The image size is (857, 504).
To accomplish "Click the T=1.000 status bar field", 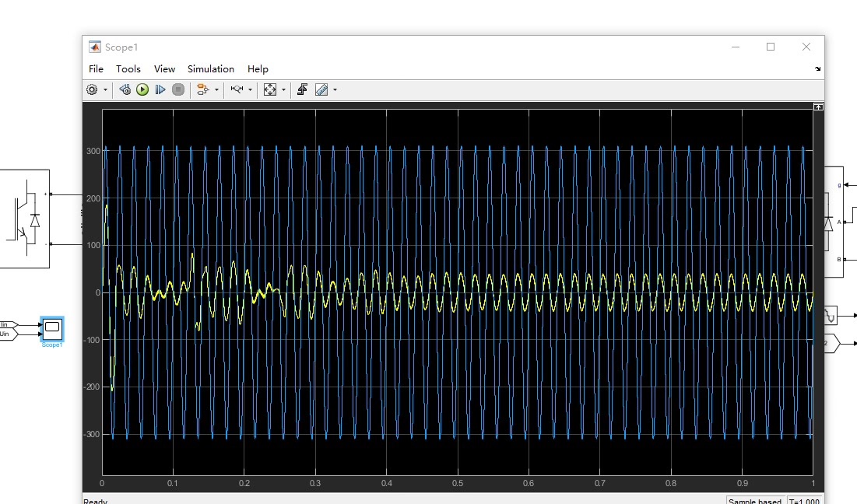I will [805, 501].
